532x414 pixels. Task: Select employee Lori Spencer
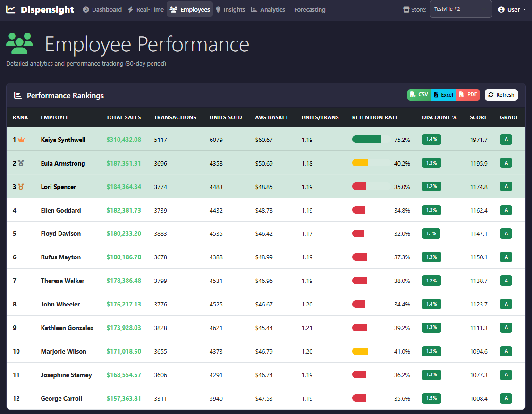pos(59,187)
